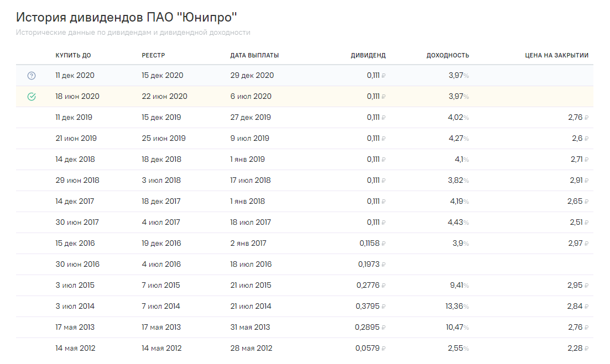Select the buy-before date 3 июл 2015

pyautogui.click(x=75, y=285)
